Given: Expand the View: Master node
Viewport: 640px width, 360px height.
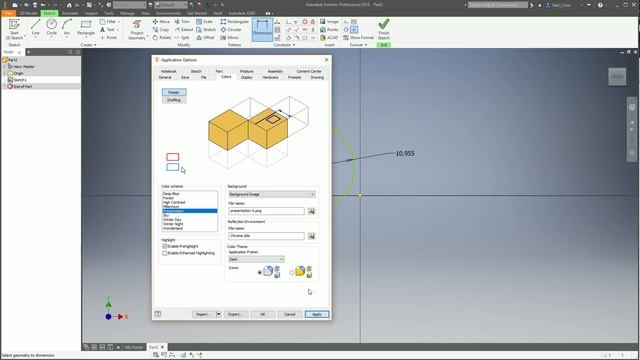Looking at the screenshot, I should pyautogui.click(x=5, y=67).
